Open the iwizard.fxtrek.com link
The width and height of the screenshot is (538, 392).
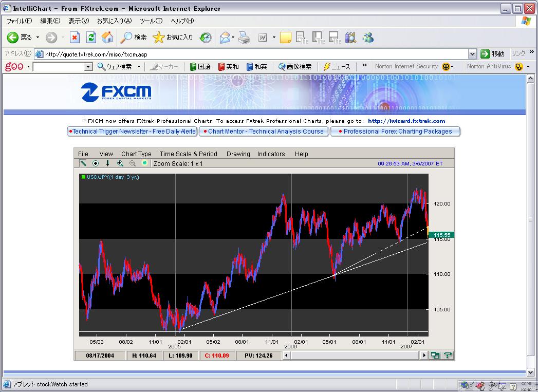406,121
